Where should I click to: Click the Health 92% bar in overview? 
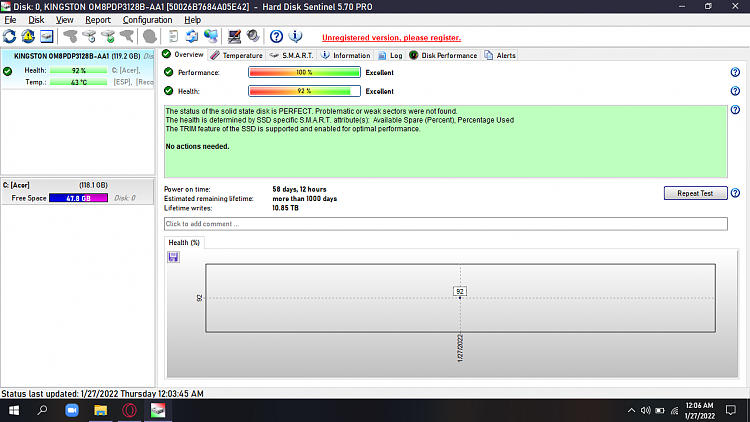point(304,91)
